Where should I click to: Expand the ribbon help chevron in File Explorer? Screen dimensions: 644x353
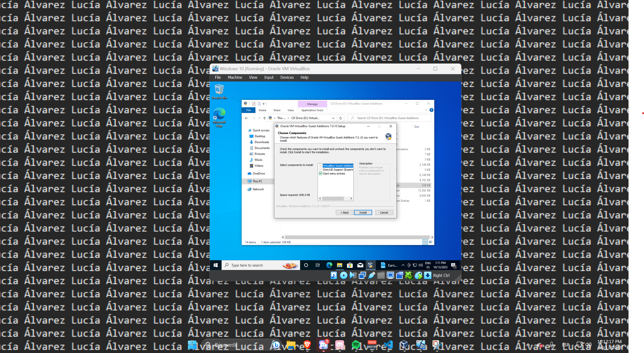tap(426, 110)
